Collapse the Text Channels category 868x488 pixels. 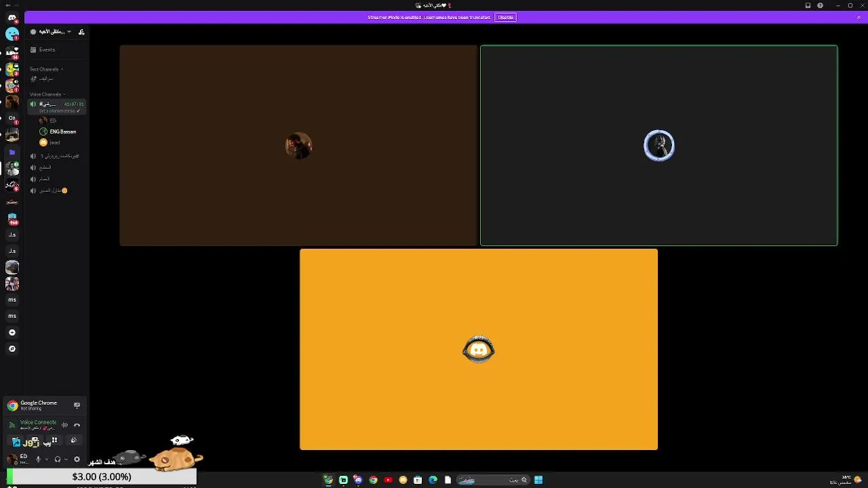(46, 69)
